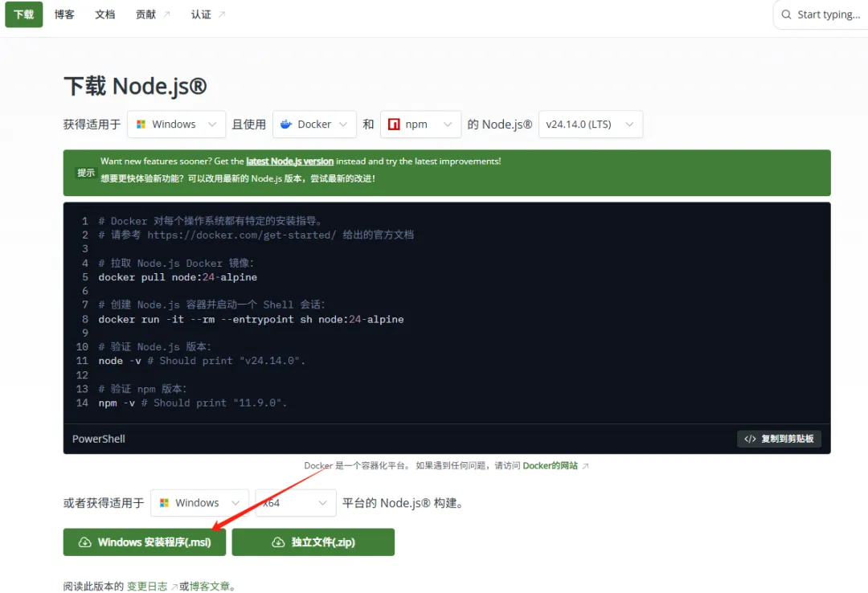The width and height of the screenshot is (868, 593).
Task: Click the 下载 Node.js® page heading
Action: 135,86
